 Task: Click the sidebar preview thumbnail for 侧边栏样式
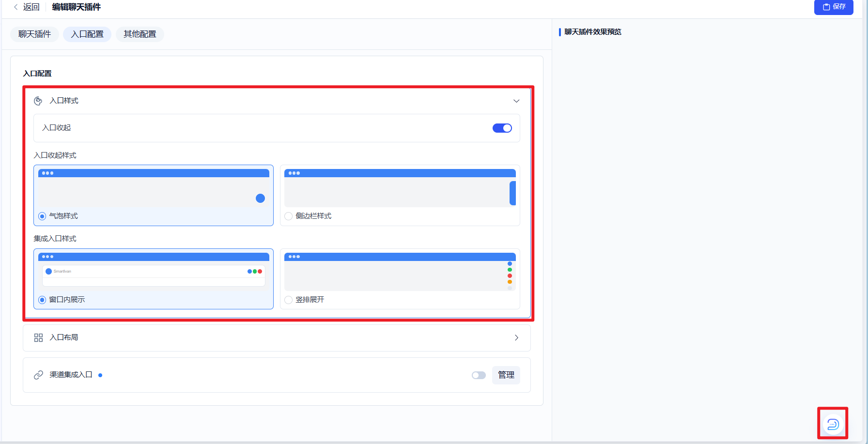[x=400, y=188]
